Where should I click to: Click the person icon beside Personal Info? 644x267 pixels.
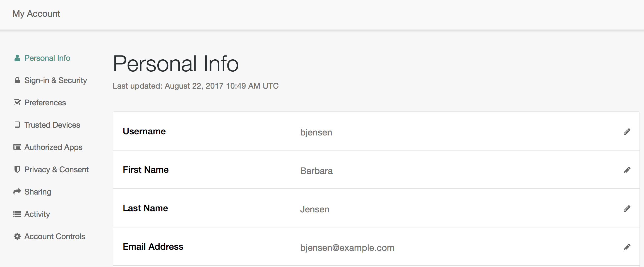pyautogui.click(x=17, y=58)
